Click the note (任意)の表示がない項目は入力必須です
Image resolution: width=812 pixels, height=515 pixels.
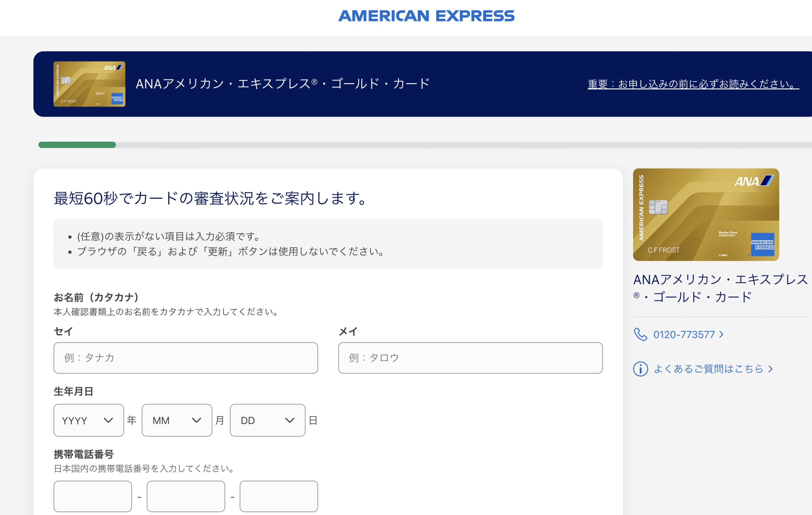click(x=169, y=236)
